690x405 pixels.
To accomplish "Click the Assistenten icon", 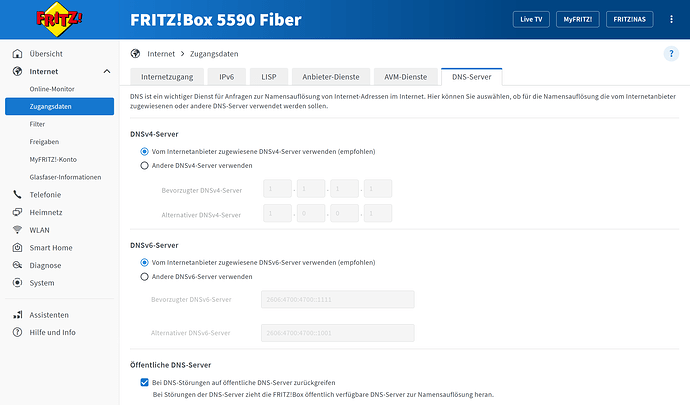I will 17,315.
